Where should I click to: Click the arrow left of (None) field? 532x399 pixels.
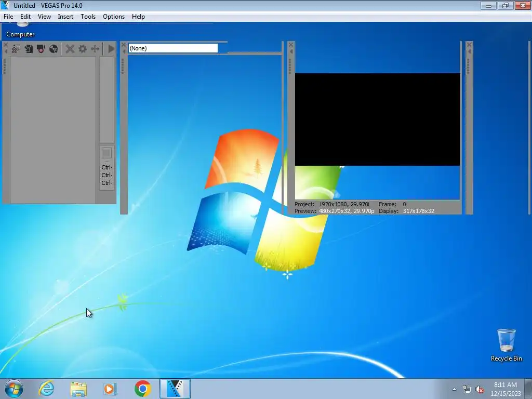[x=124, y=51]
